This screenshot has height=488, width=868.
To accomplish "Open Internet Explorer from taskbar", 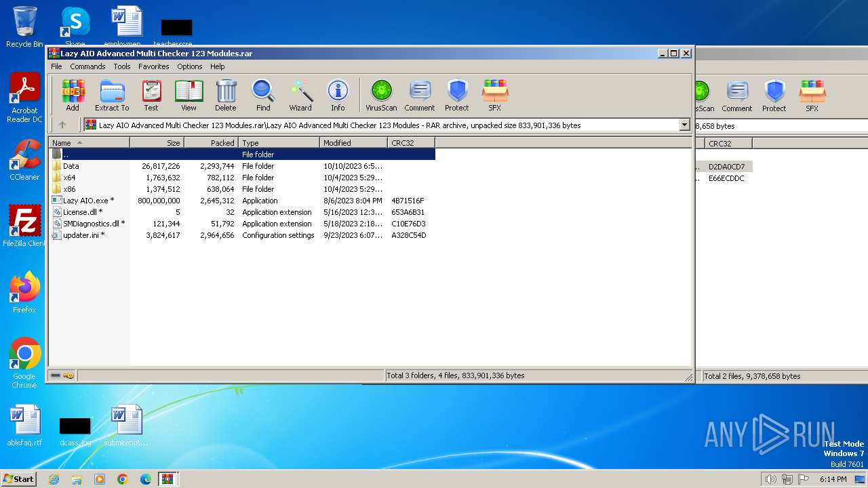I will [x=54, y=479].
